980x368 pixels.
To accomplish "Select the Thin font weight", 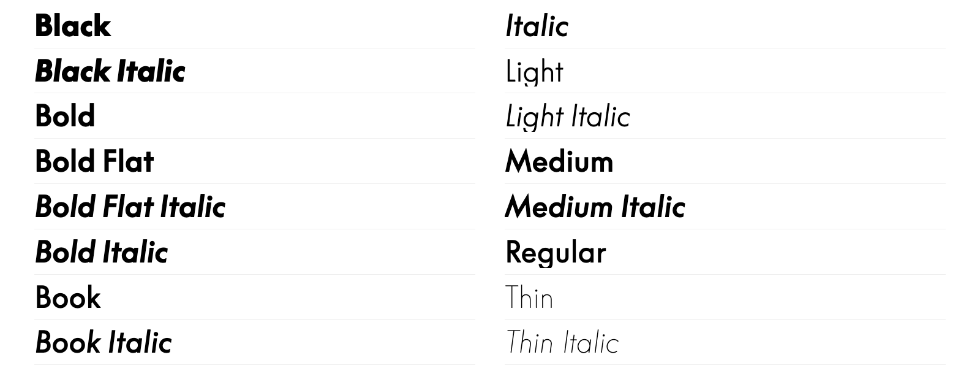I will 529,297.
